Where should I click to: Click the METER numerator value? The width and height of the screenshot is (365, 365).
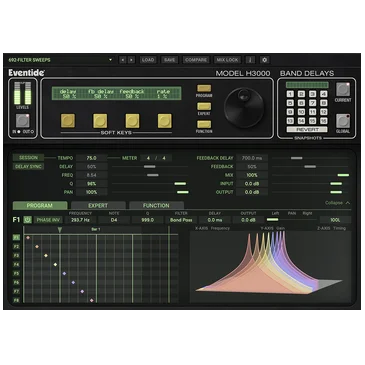[148, 158]
